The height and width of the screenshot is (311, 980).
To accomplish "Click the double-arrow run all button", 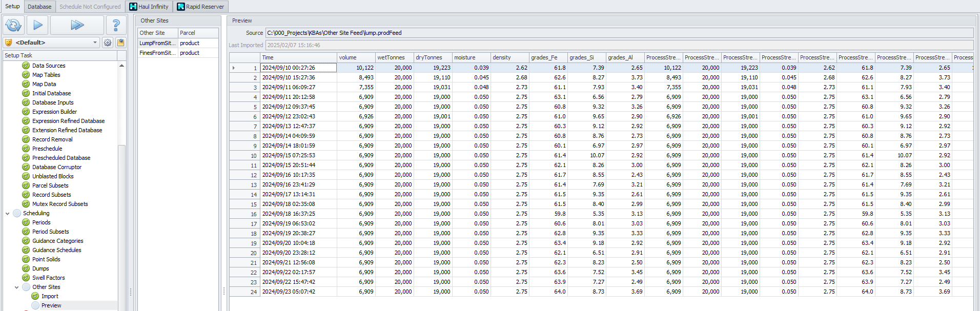I will tap(77, 25).
